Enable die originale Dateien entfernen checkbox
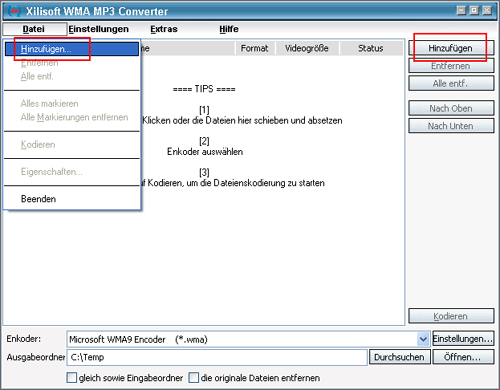This screenshot has width=500, height=390. [x=193, y=378]
